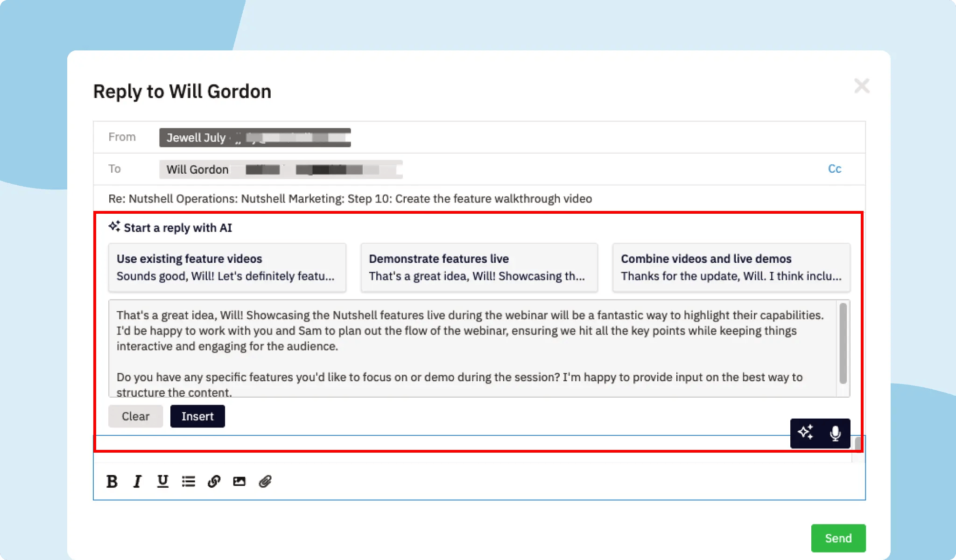
Task: Insert a hyperlink
Action: tap(214, 481)
